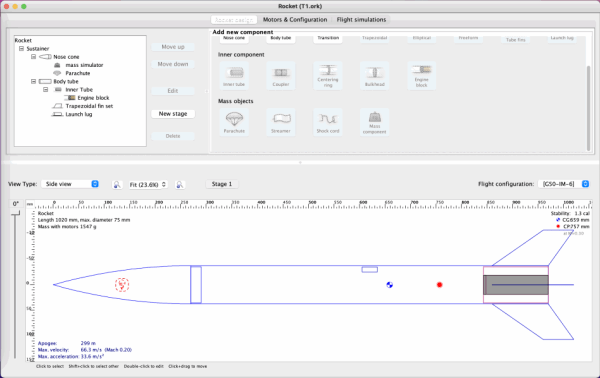Viewport: 600px width, 378px height.
Task: Click the Move up button
Action: tap(173, 47)
